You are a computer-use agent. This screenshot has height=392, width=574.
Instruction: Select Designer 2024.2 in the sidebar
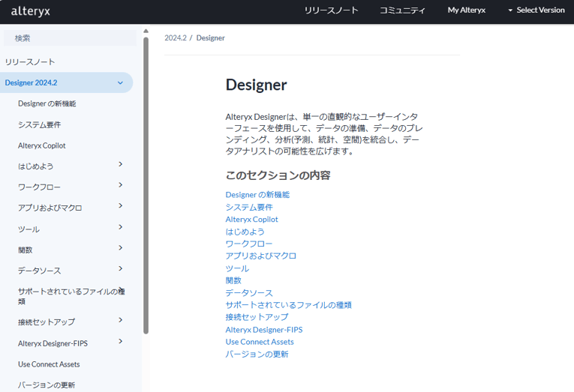pyautogui.click(x=31, y=82)
